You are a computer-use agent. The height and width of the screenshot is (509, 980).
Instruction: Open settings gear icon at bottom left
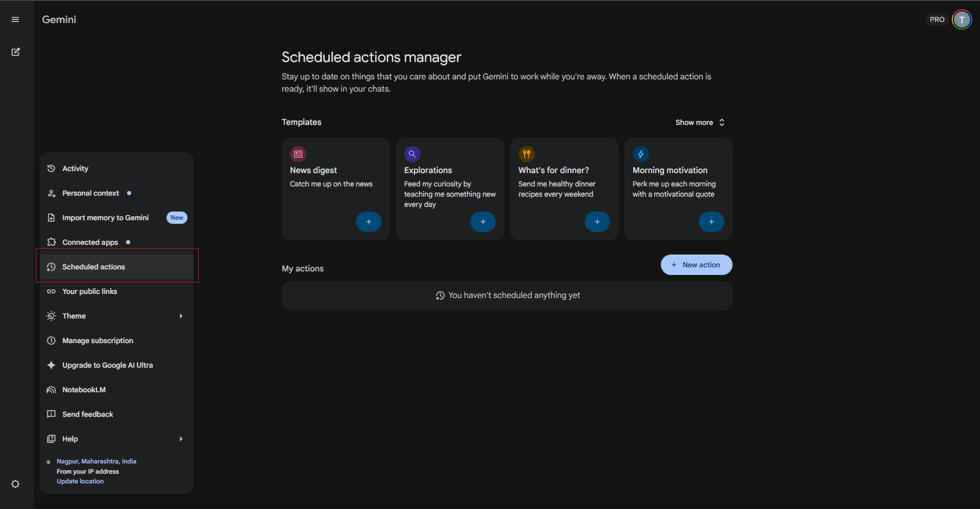[x=15, y=484]
